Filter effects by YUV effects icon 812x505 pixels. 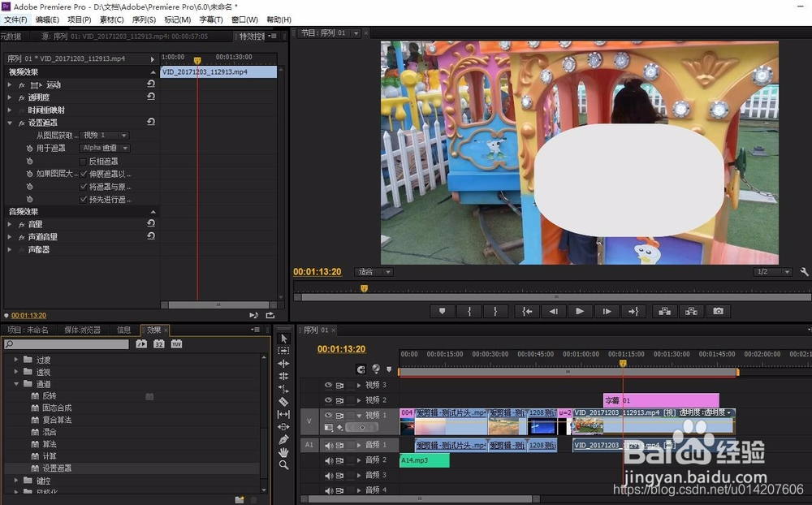176,344
